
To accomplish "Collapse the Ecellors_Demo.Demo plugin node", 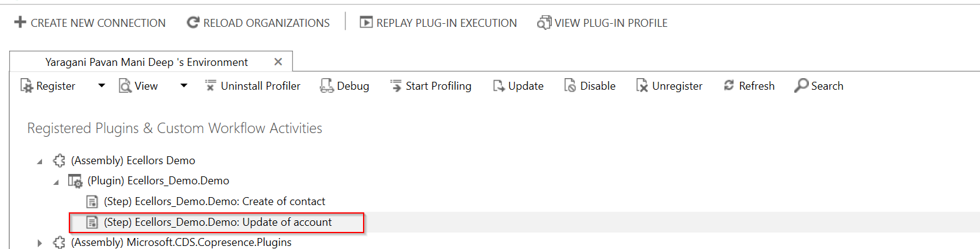I will click(56, 182).
